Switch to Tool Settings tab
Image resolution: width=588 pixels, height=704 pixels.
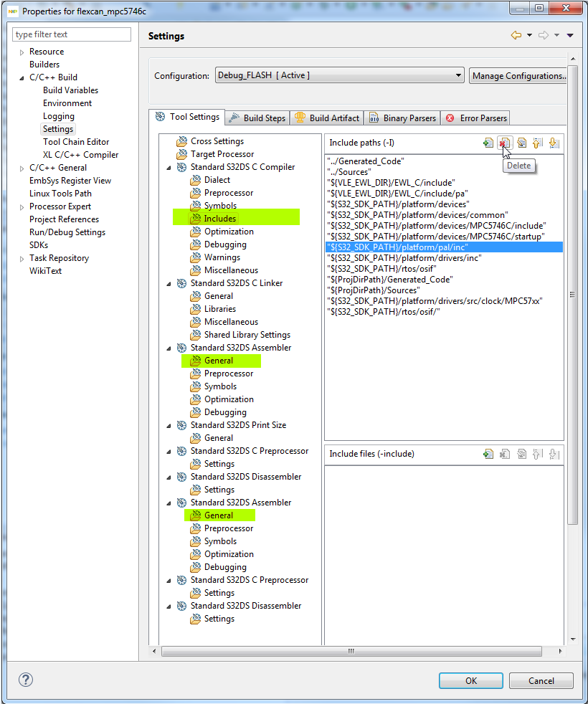click(187, 117)
